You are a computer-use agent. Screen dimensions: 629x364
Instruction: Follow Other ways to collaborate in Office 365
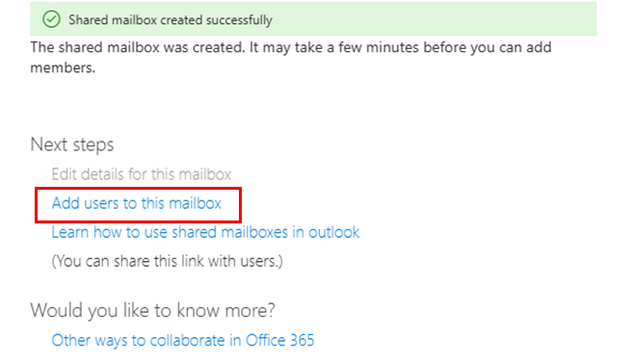[x=183, y=340]
